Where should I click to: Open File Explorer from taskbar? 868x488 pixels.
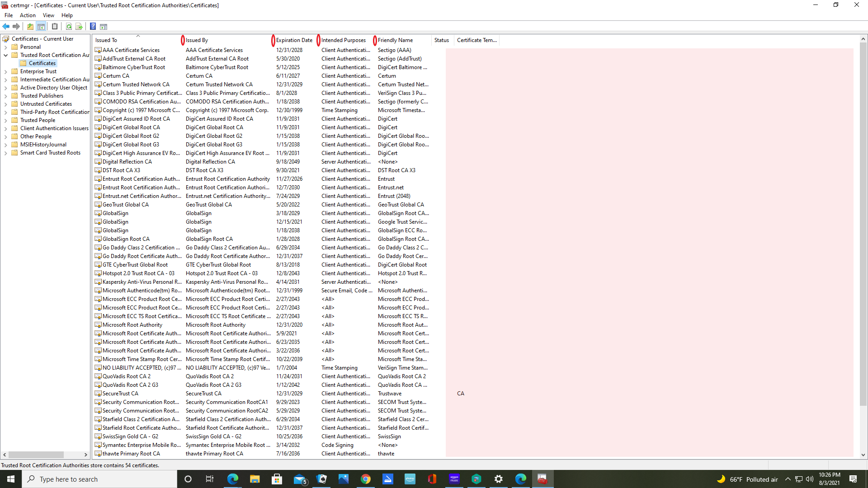coord(255,479)
